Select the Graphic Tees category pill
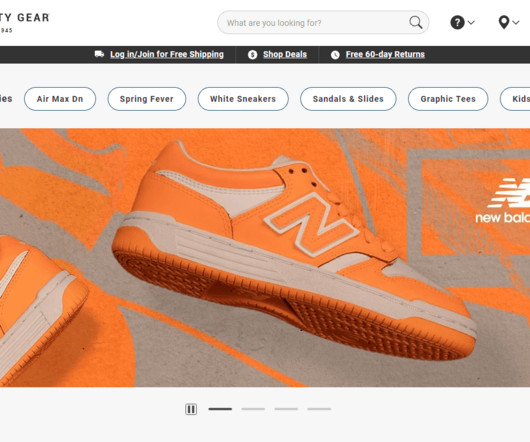 tap(448, 99)
